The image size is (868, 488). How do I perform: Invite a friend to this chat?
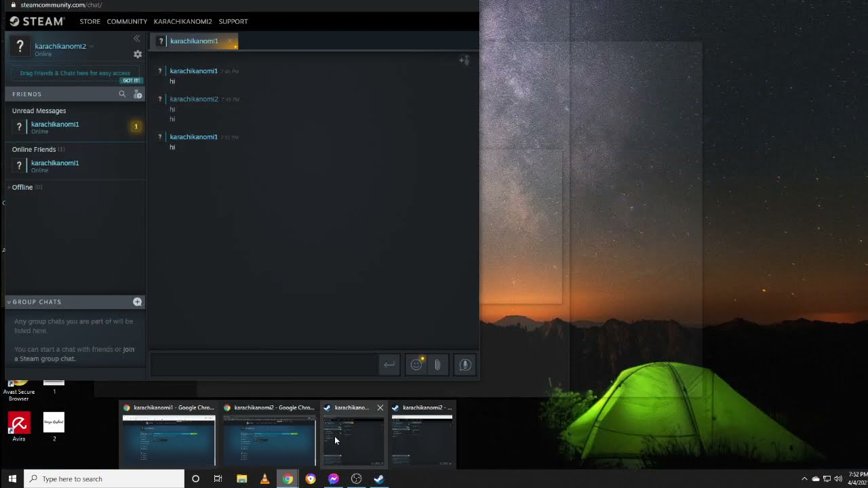point(464,60)
